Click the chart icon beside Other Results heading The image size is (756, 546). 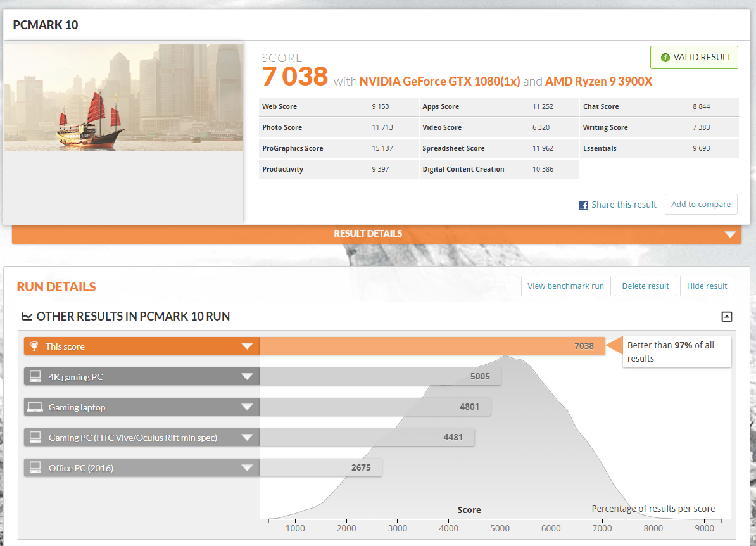(27, 317)
